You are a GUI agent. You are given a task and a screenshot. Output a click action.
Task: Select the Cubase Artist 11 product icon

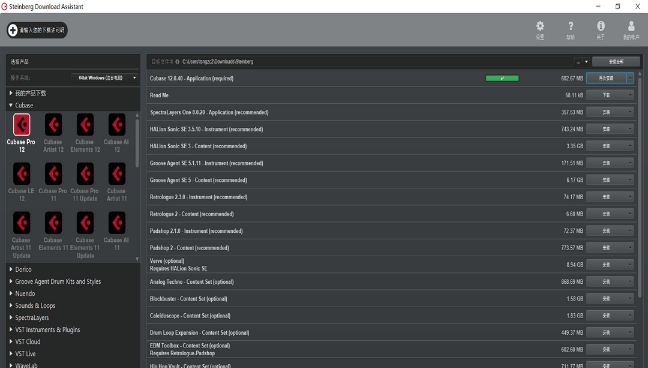click(117, 174)
